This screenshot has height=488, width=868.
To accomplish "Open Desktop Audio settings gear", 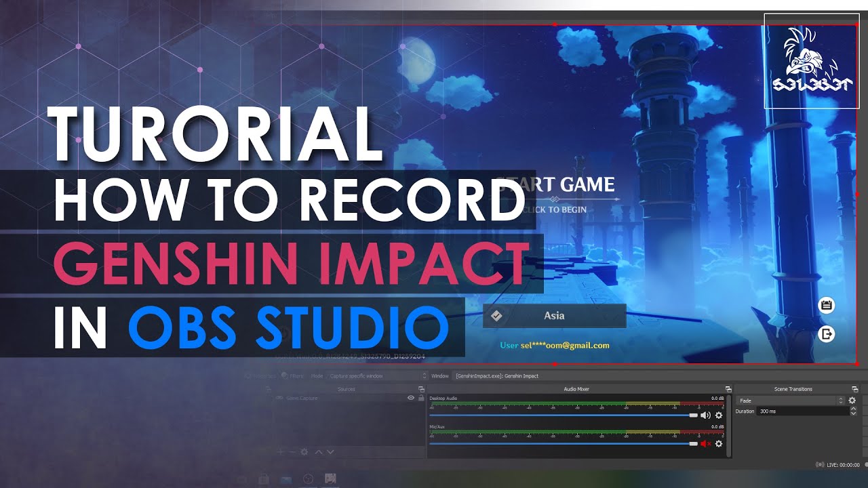I will coord(719,415).
